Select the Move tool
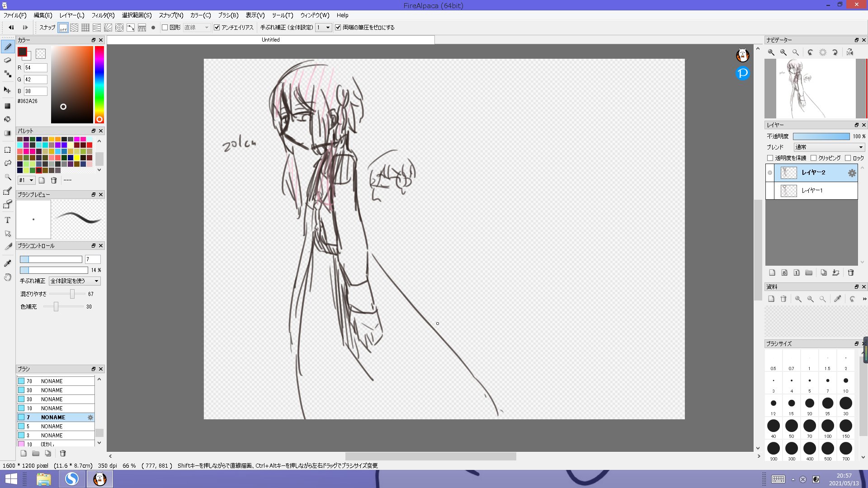Screen dimensions: 868x488 (8, 90)
